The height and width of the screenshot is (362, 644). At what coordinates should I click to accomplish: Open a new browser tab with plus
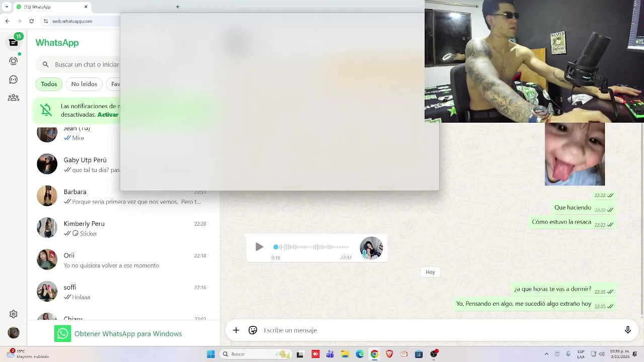pos(178,7)
